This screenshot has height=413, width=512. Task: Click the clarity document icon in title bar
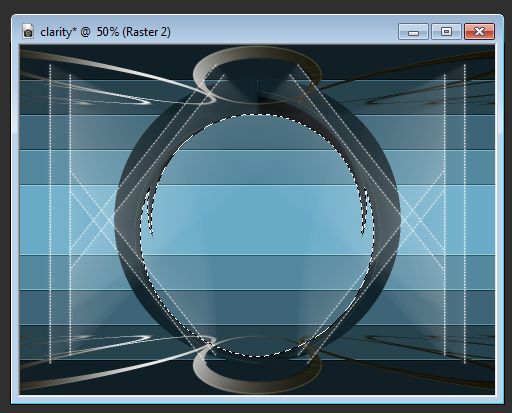[28, 31]
